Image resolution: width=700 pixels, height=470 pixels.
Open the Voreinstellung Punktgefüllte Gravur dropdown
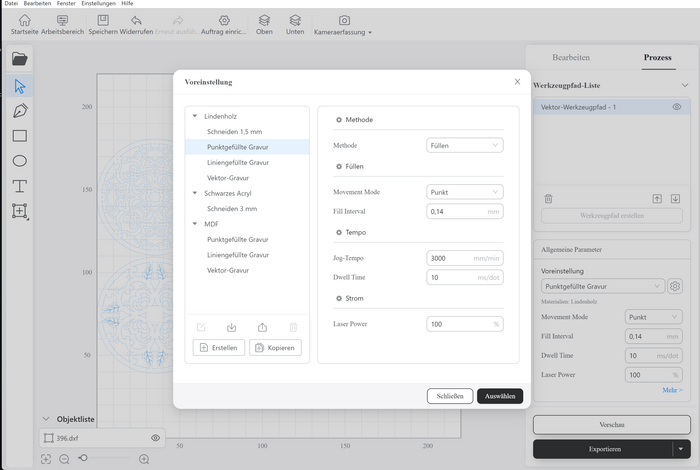[603, 286]
